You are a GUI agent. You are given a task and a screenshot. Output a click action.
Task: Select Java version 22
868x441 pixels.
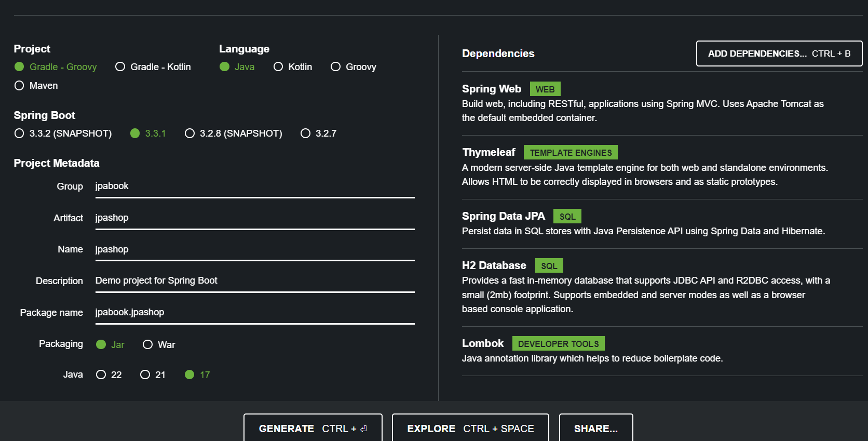(109, 375)
